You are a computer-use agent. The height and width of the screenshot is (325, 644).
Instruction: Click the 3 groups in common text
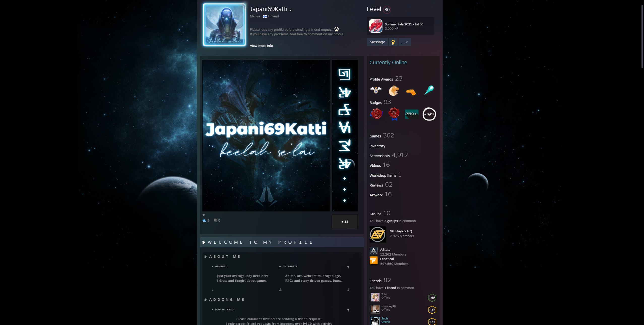tap(391, 221)
